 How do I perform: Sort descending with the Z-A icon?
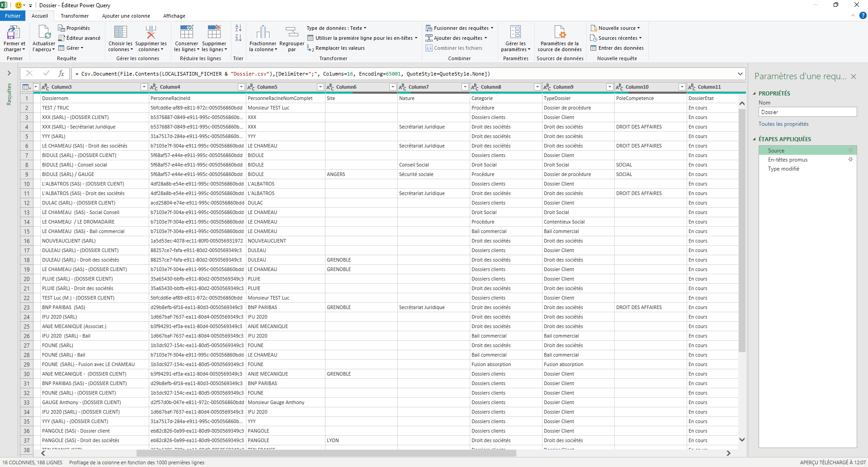click(x=238, y=38)
